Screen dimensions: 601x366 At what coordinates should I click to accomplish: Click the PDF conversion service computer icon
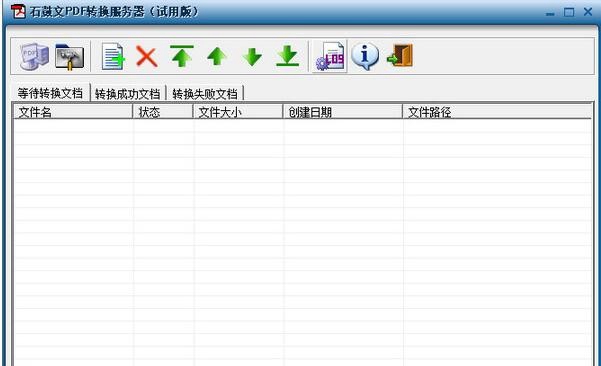[x=34, y=56]
